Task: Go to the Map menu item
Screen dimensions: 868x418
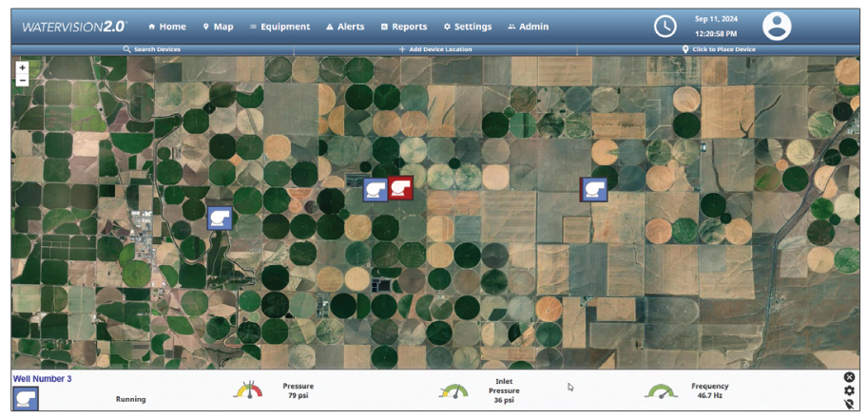Action: [218, 27]
